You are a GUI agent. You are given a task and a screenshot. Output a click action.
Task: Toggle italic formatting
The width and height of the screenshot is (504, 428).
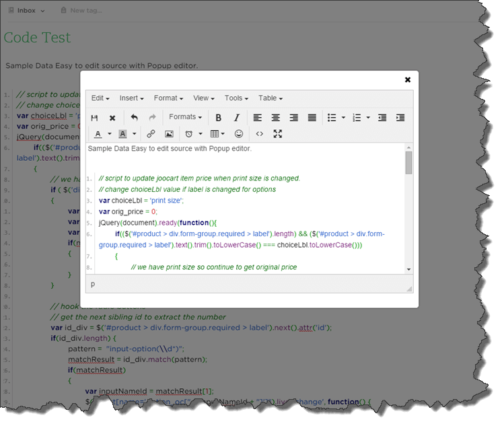pos(237,118)
